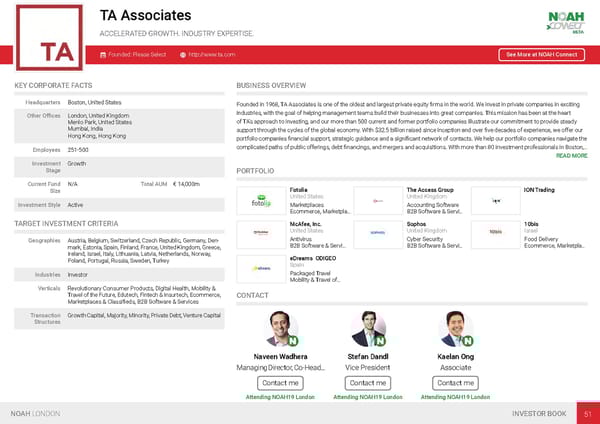Contact Naveen Wadhera via Contact me button
This screenshot has width=600, height=424.
[280, 383]
